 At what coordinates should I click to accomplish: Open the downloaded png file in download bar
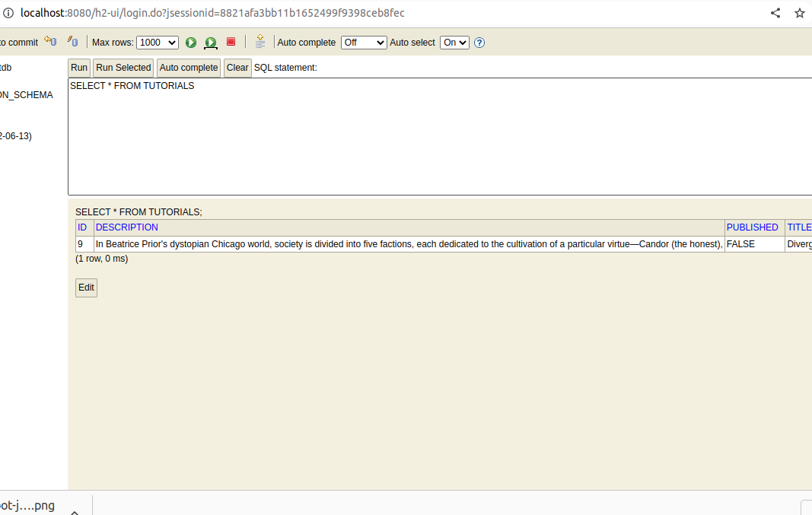click(27, 505)
